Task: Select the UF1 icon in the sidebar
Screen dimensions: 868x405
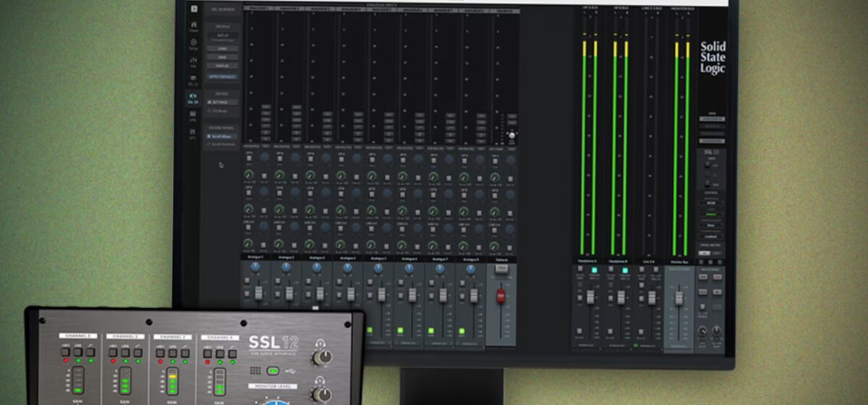Action: (193, 133)
